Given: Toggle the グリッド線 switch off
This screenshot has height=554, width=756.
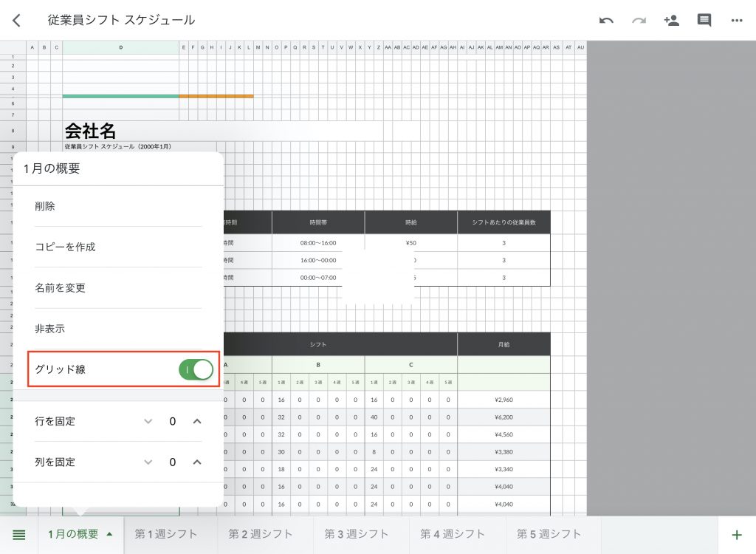Looking at the screenshot, I should pos(196,369).
